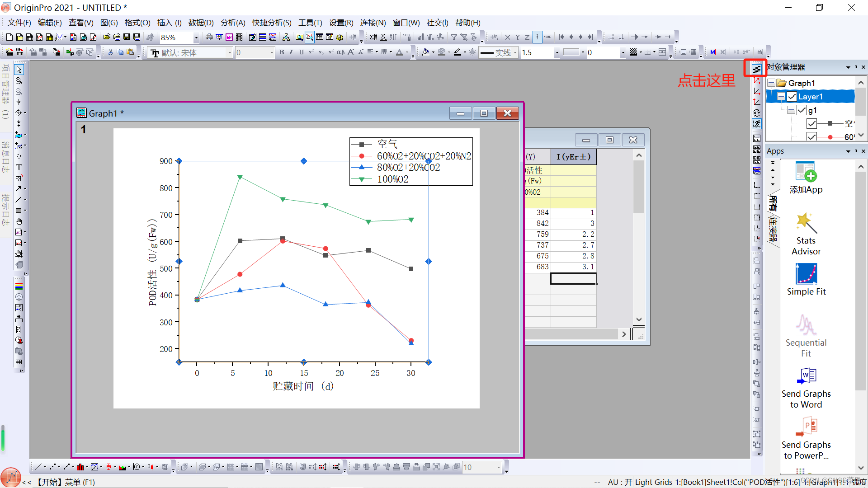
Task: Click the Object Manager toggle icon highlighted in red
Action: 756,69
